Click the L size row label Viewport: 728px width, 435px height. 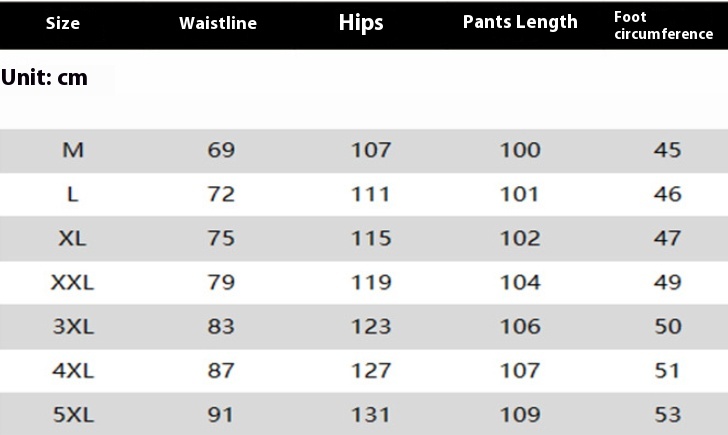coord(73,195)
